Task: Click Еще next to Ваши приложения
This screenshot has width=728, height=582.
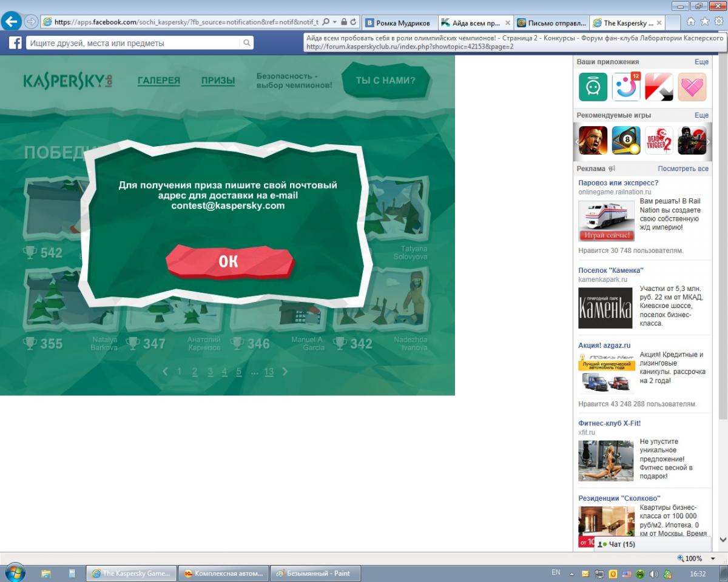Action: click(701, 62)
